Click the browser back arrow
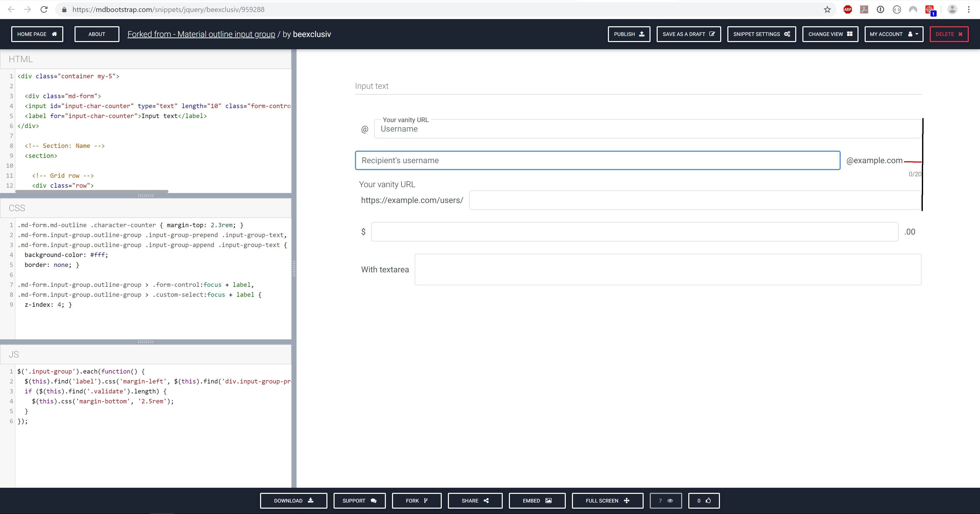 tap(11, 9)
